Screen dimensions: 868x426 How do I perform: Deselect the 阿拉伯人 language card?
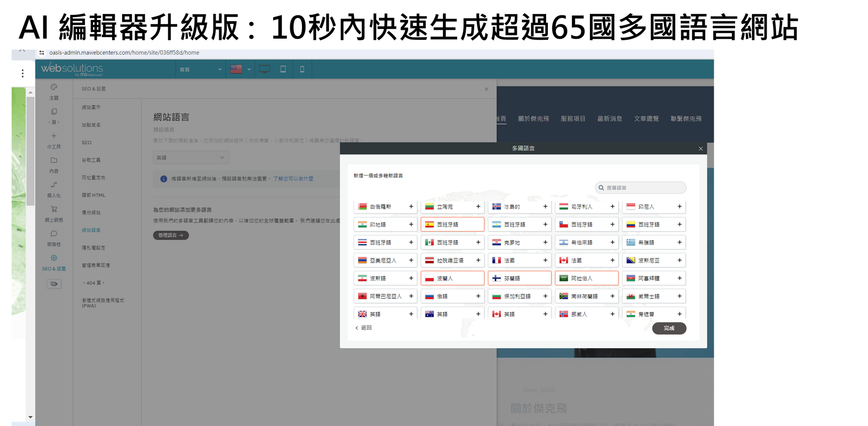point(587,278)
